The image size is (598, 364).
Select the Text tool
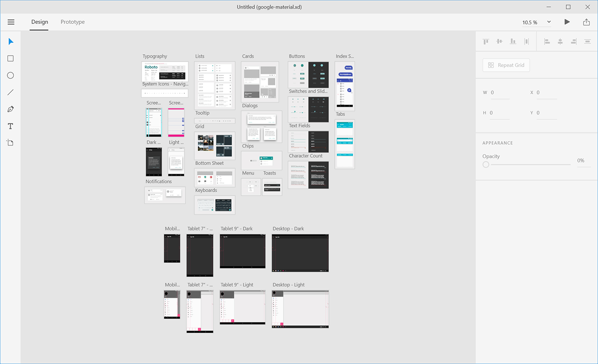pyautogui.click(x=10, y=126)
